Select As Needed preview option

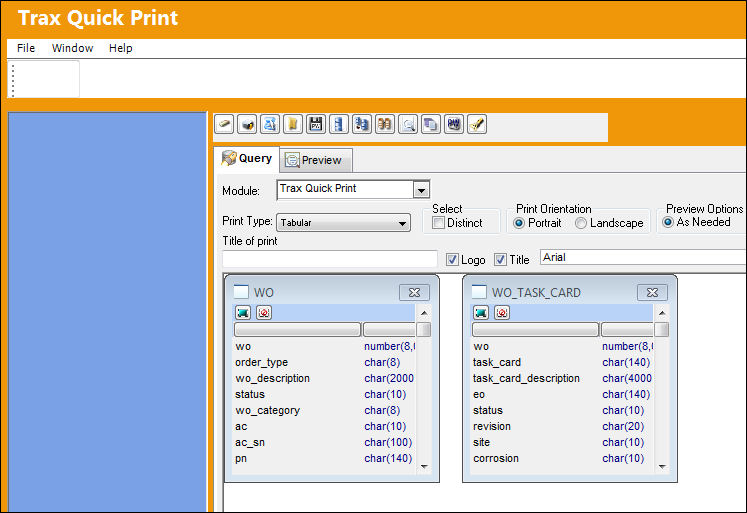tap(668, 222)
